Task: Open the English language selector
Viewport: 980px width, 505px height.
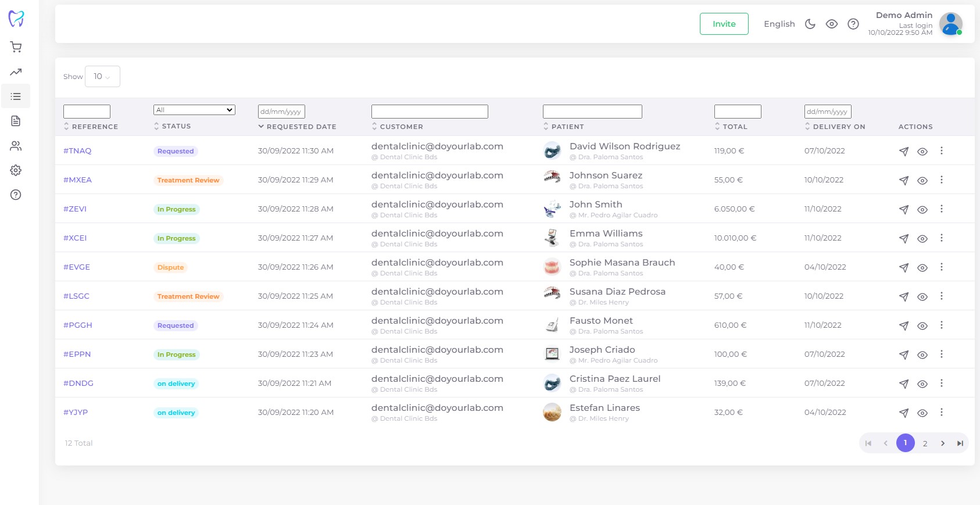Action: tap(779, 24)
